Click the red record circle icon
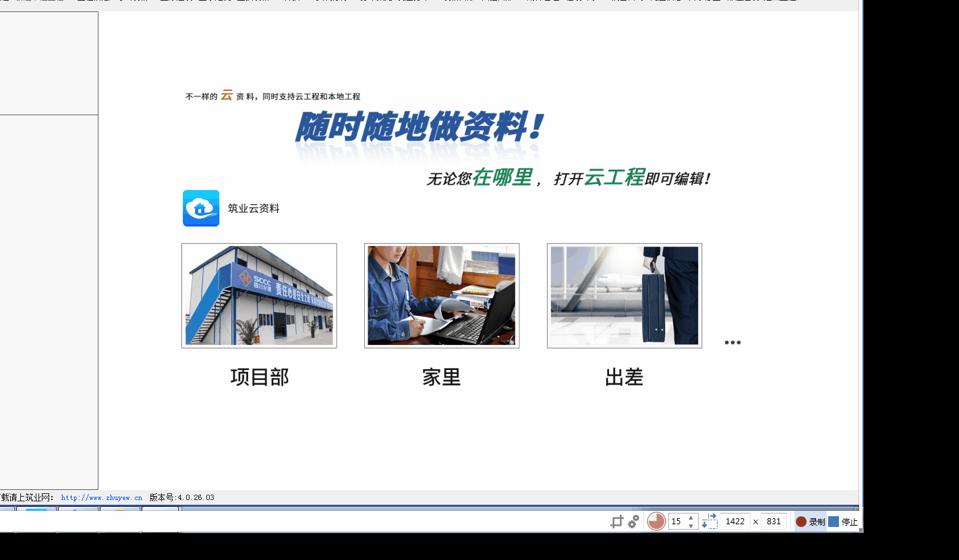 tap(801, 522)
